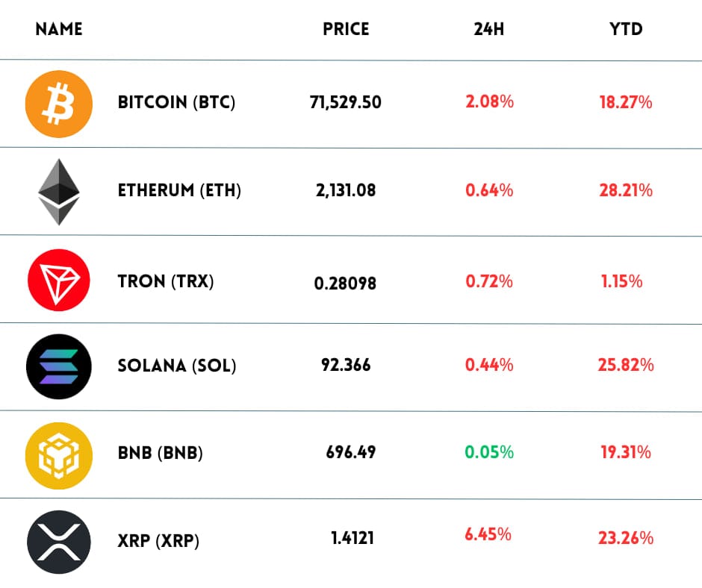Click the Solana logo icon
This screenshot has width=702, height=588.
pyautogui.click(x=59, y=366)
